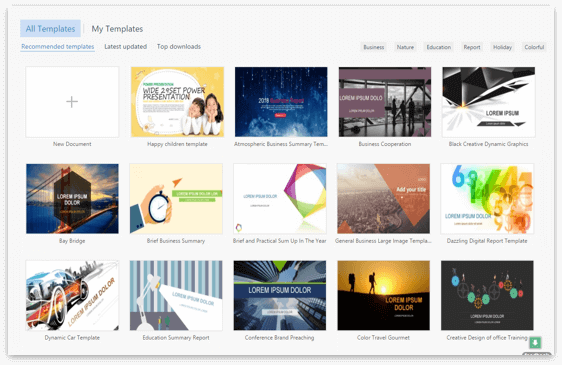Open Brief Business Summary thumbnail
Viewport: 562px width, 365px height.
[176, 199]
